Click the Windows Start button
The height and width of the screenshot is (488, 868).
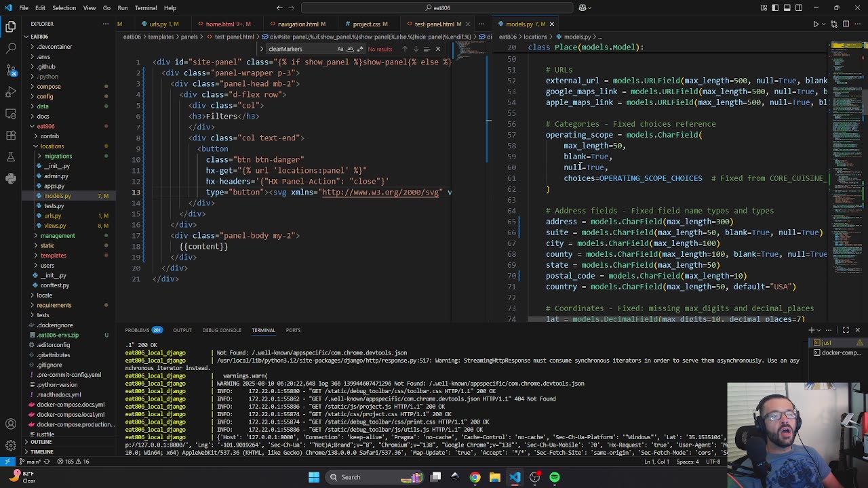(313, 477)
